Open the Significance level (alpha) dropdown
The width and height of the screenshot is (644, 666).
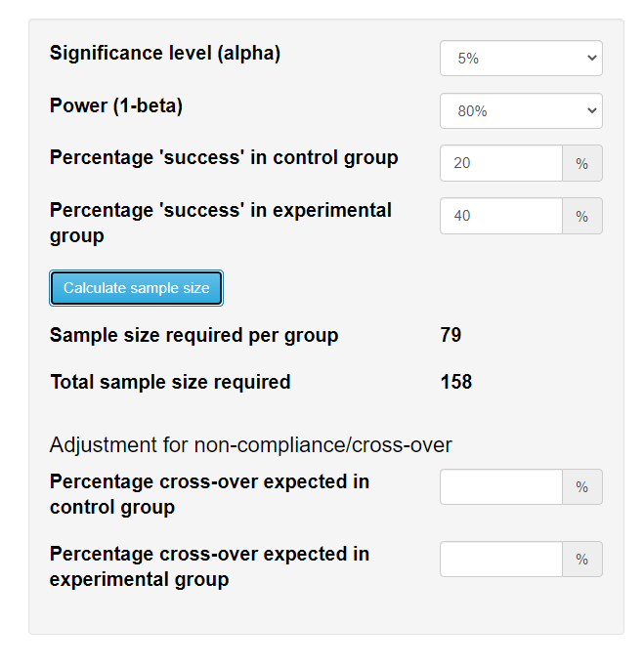coord(521,59)
